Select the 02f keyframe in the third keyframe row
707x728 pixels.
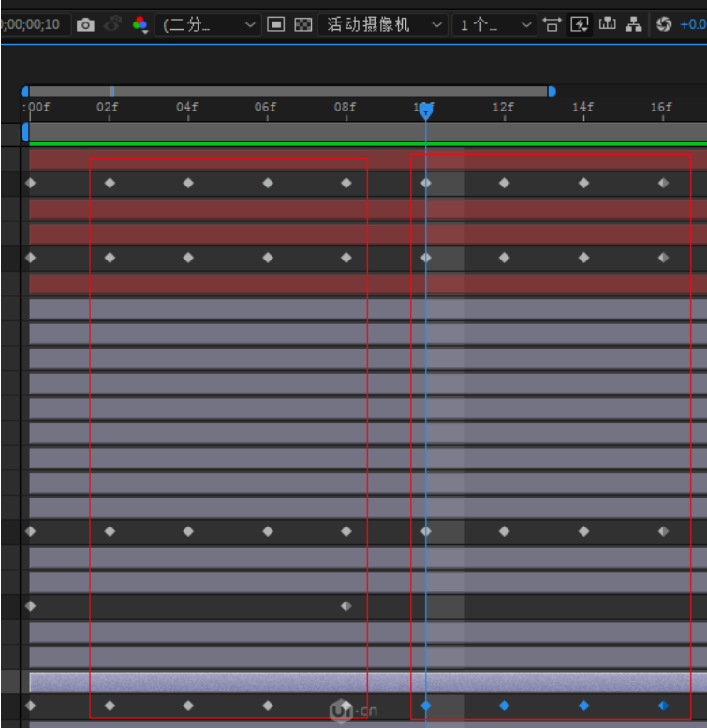point(110,531)
